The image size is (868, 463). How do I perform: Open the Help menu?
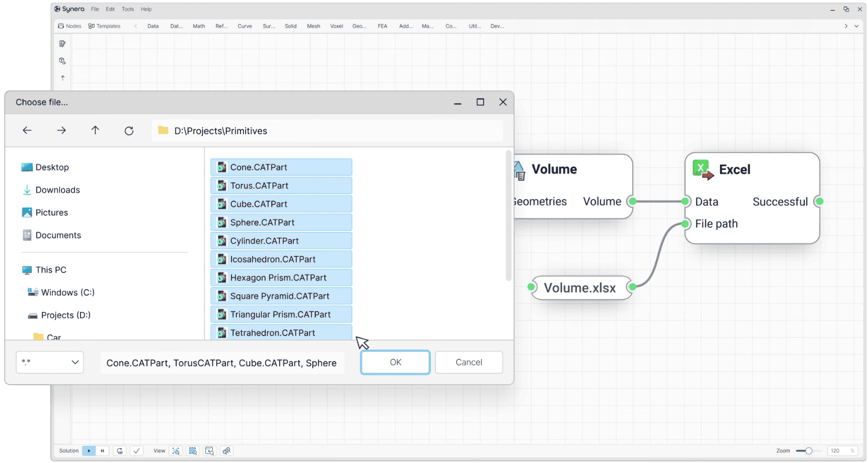tap(146, 9)
